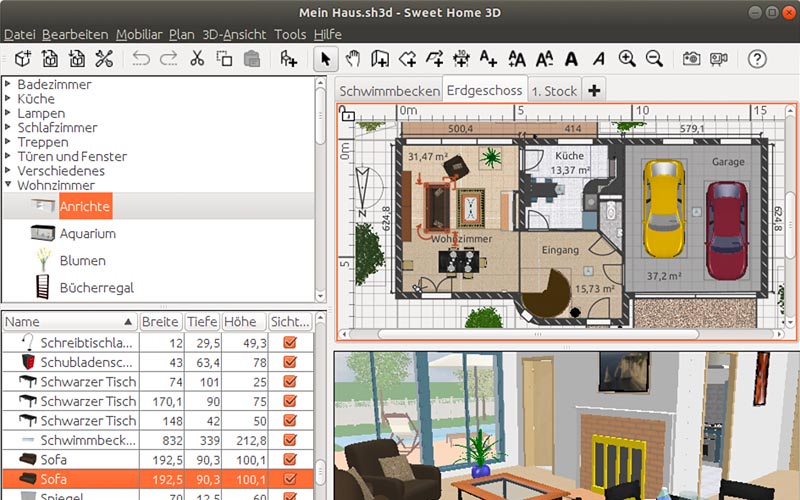Toggle visibility for Schwarzer Tisch width 74
The image size is (800, 500).
pos(290,381)
